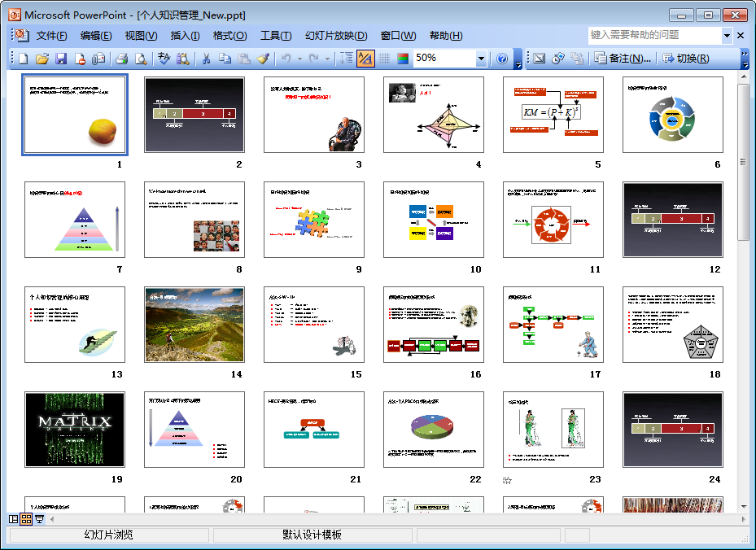Click the vertical scrollbar down arrow
Viewport: 756px width, 550px height.
pyautogui.click(x=744, y=507)
